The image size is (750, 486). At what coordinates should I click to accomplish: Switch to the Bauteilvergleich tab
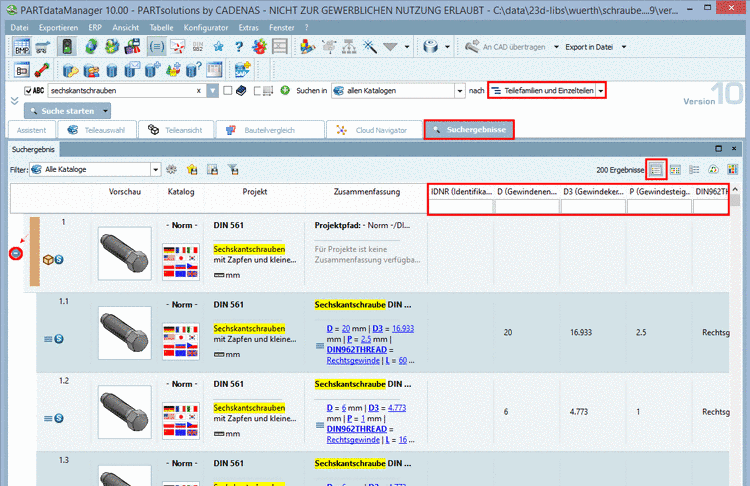tap(269, 130)
